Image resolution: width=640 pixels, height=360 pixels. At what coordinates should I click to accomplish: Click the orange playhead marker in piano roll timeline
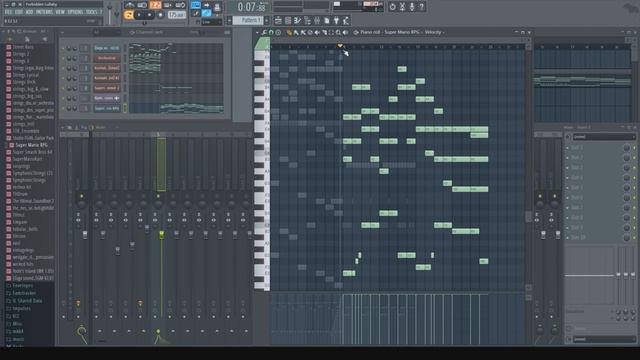(340, 46)
